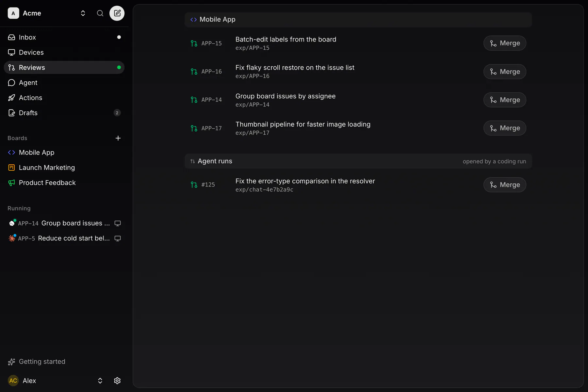Merge APP-17 Thumbnail pipeline review
Image resolution: width=588 pixels, height=392 pixels.
505,128
